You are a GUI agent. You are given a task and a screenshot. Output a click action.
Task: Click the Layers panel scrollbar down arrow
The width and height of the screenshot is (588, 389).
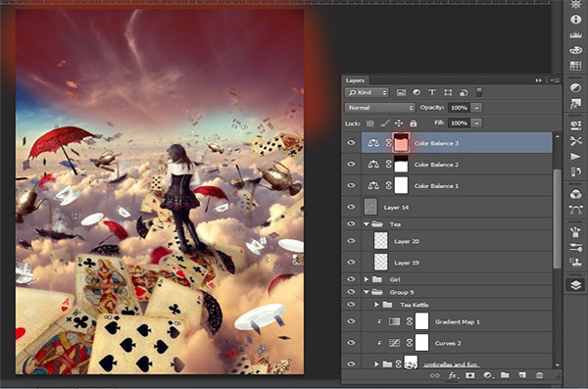pyautogui.click(x=557, y=365)
